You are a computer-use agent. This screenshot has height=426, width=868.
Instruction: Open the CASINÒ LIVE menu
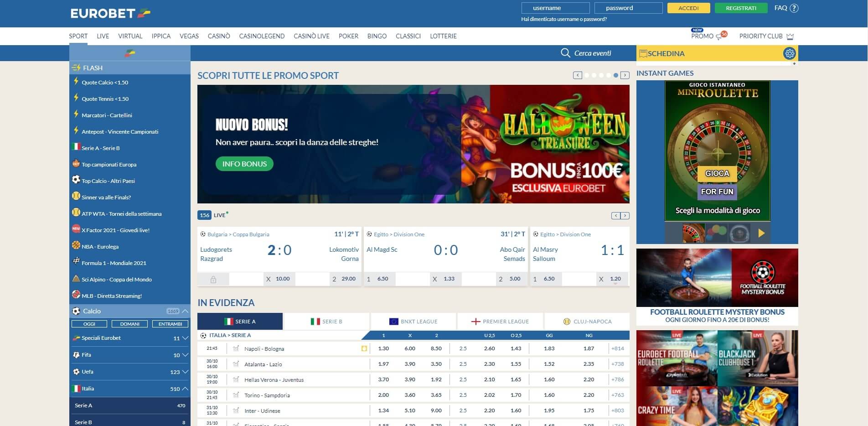click(311, 36)
